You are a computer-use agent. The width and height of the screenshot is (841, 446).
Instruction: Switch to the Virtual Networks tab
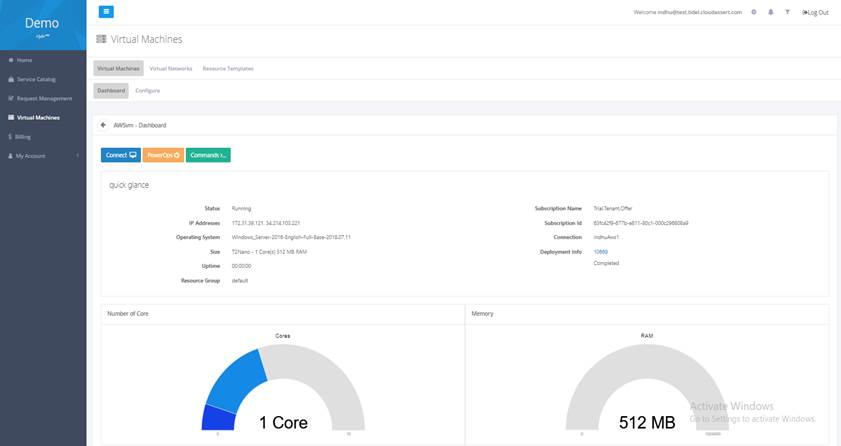click(170, 69)
